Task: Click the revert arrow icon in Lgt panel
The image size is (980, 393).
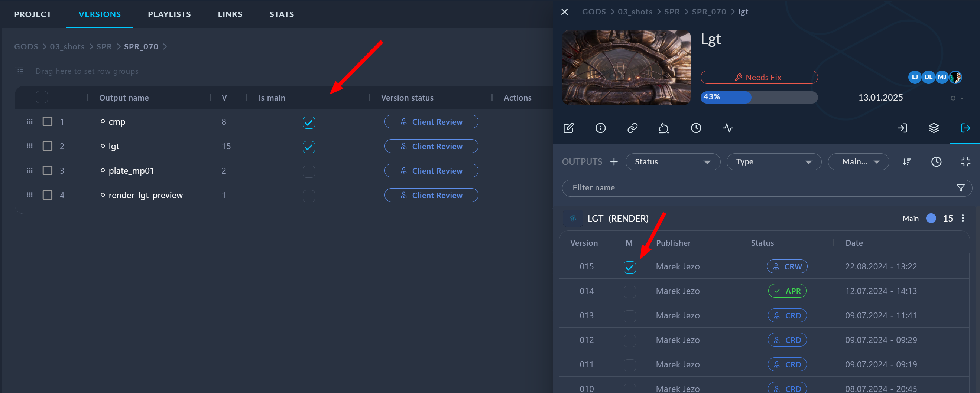Action: click(x=664, y=128)
